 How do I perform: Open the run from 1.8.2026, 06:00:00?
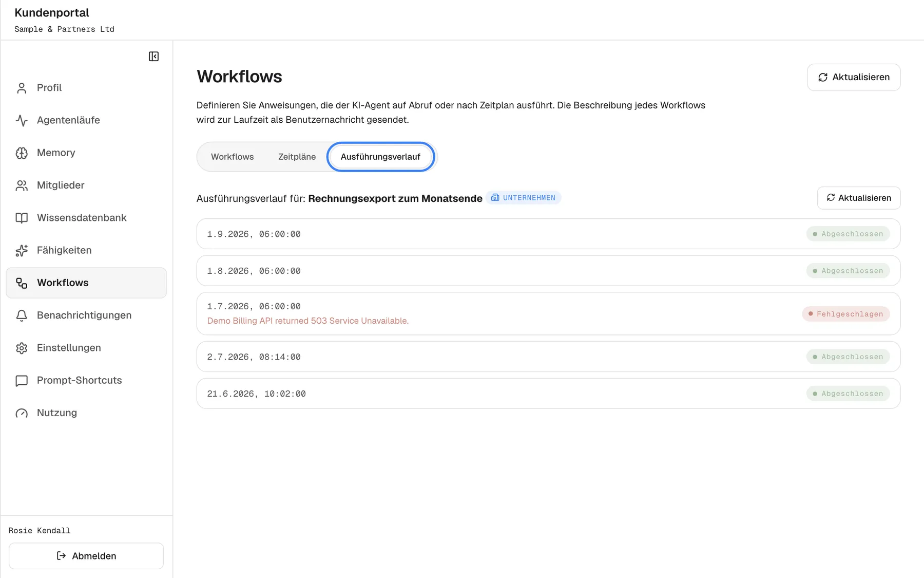[548, 271]
